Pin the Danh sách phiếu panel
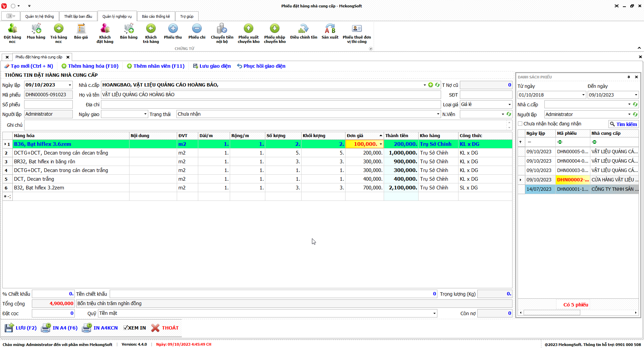The width and height of the screenshot is (644, 348). point(629,77)
